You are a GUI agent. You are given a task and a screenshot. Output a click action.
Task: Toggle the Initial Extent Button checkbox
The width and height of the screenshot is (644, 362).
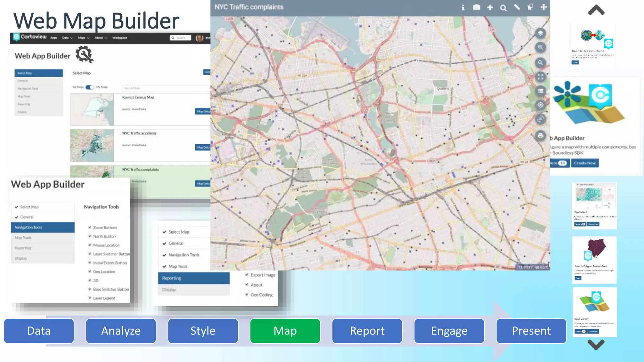pyautogui.click(x=90, y=263)
